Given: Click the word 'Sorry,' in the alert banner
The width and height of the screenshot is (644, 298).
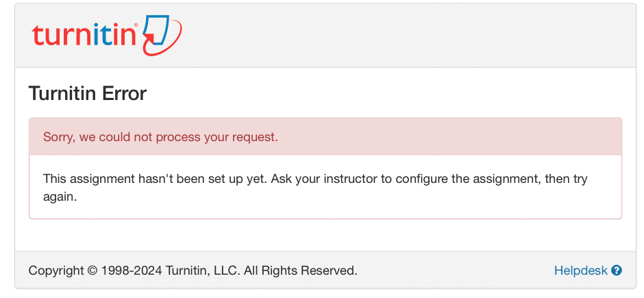Looking at the screenshot, I should click(59, 137).
